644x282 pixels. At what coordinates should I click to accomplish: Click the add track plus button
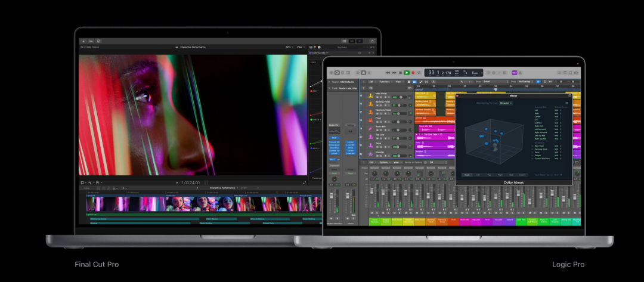364,88
